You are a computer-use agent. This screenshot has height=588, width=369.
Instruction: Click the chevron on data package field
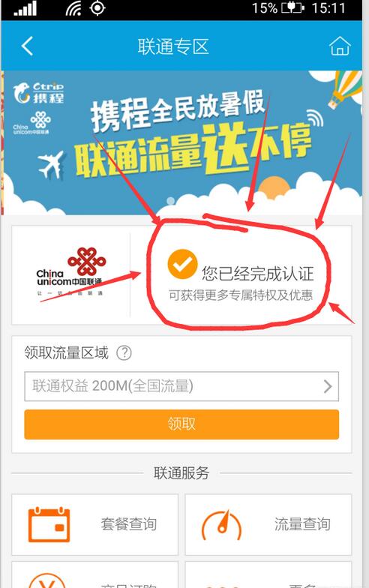[328, 386]
